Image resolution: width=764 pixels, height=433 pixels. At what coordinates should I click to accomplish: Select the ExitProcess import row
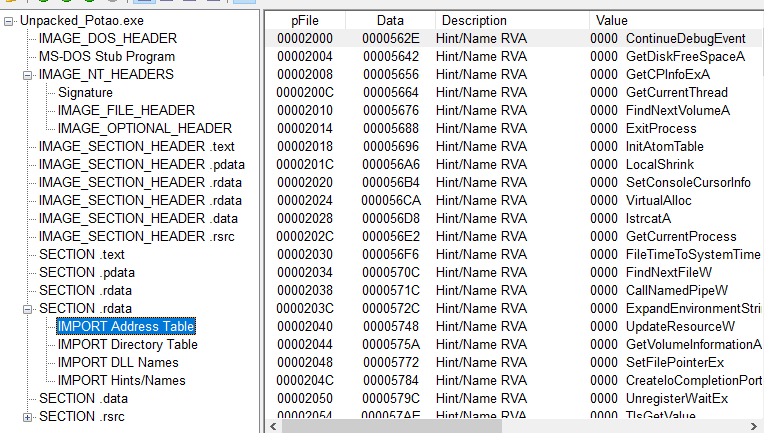pos(661,128)
